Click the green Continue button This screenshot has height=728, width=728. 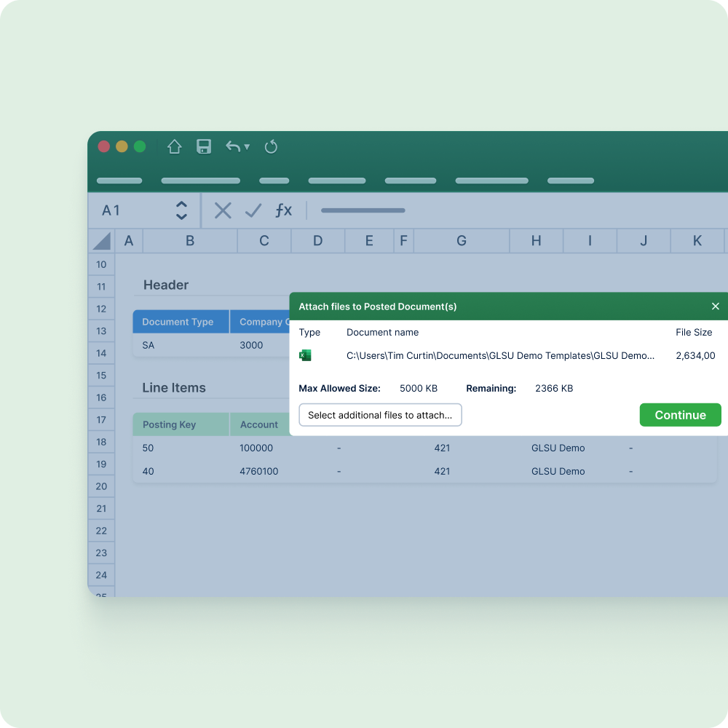coord(680,415)
